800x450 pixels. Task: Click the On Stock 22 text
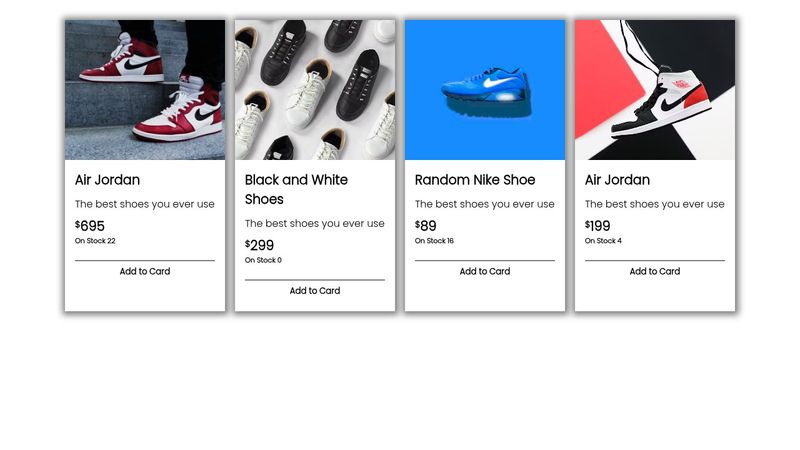coord(95,241)
